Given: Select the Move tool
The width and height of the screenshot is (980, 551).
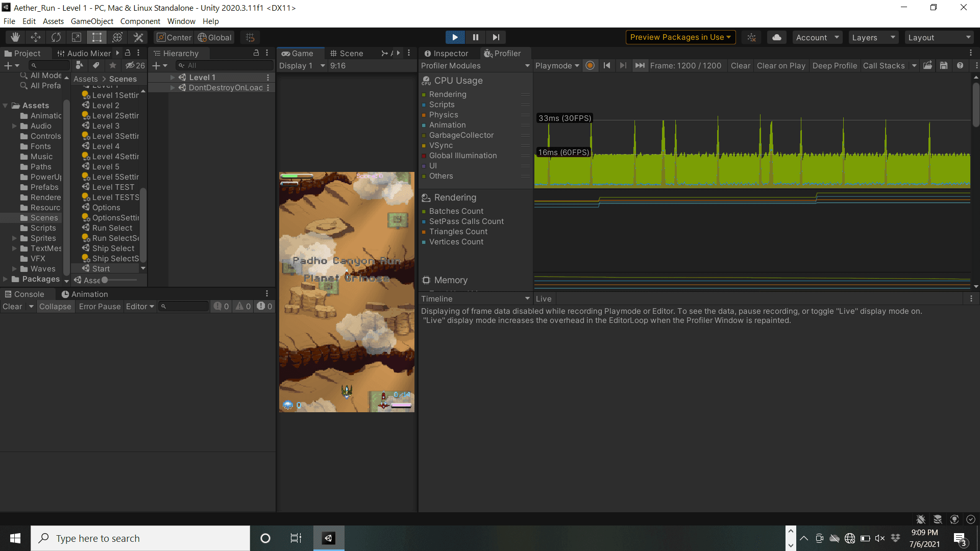Looking at the screenshot, I should pos(36,37).
